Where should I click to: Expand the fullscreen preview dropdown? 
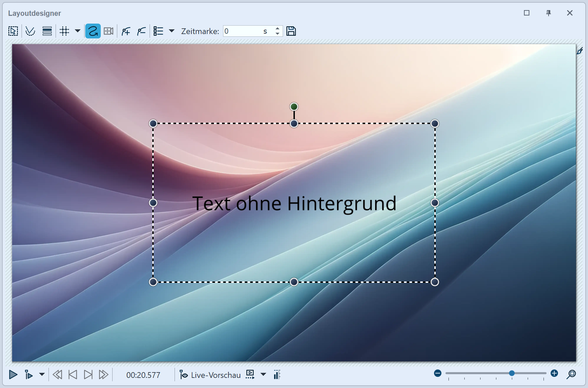click(x=264, y=375)
